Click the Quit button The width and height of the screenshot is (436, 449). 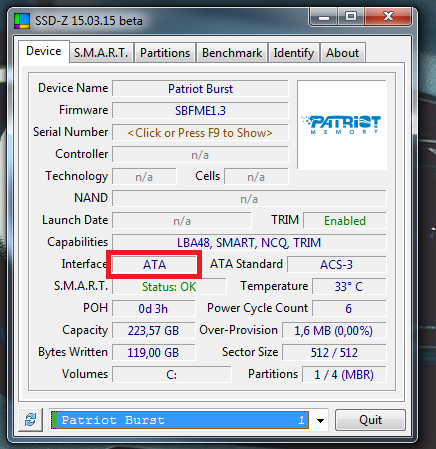coord(370,420)
